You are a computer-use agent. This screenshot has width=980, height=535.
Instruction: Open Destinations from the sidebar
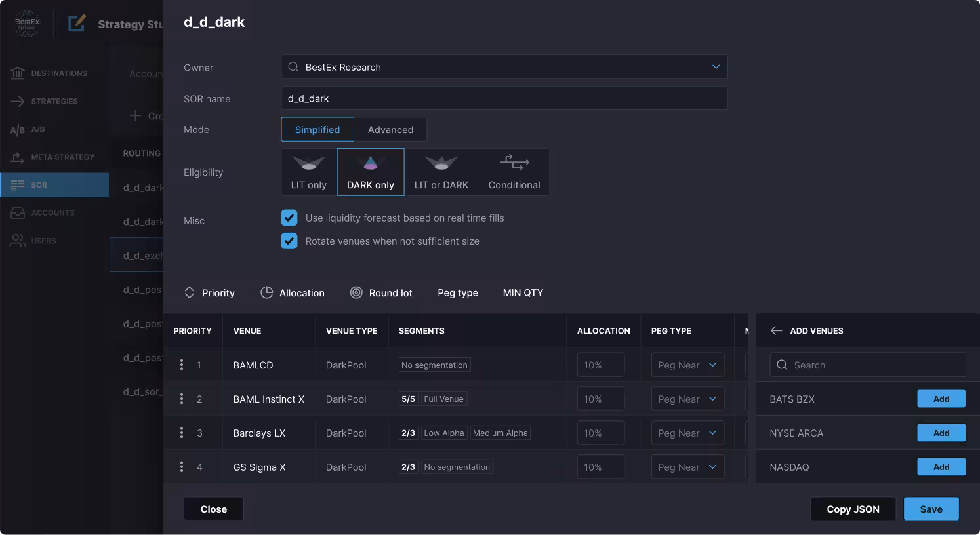[x=54, y=73]
